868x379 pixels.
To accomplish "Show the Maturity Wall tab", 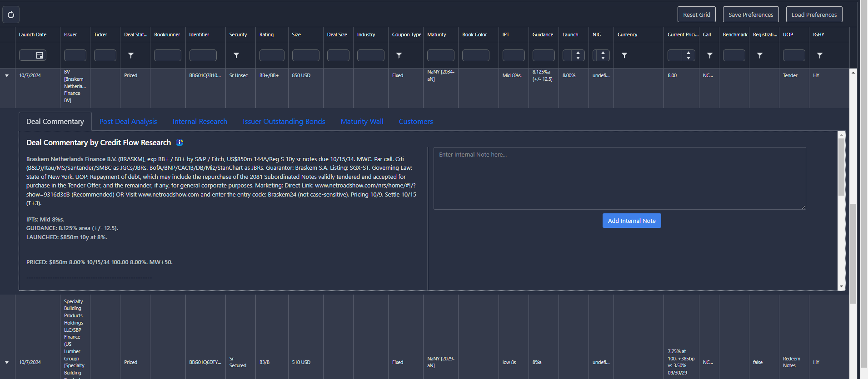I will (x=362, y=122).
